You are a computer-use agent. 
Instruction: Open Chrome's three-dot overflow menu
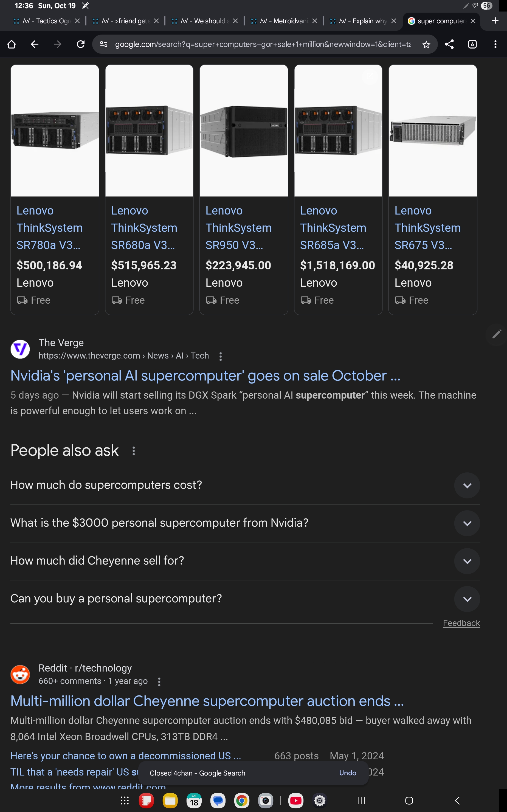tap(495, 44)
